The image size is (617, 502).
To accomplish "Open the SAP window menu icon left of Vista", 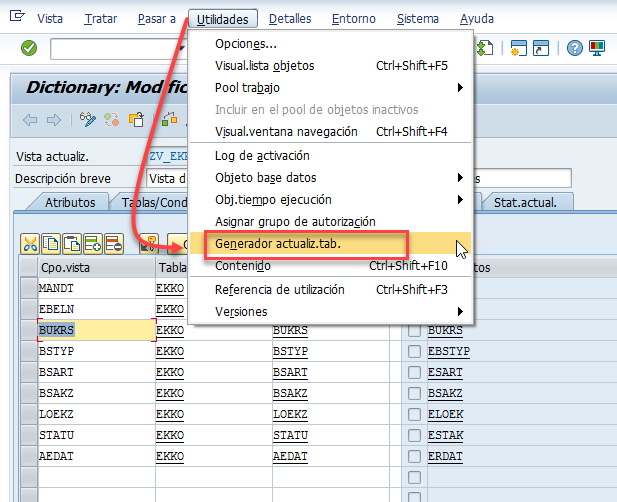I will click(x=17, y=16).
